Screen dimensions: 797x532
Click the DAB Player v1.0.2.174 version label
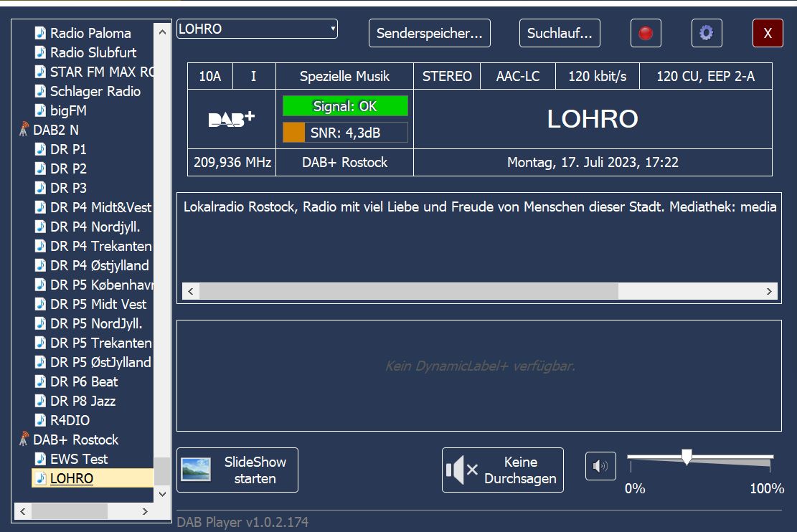point(242,523)
